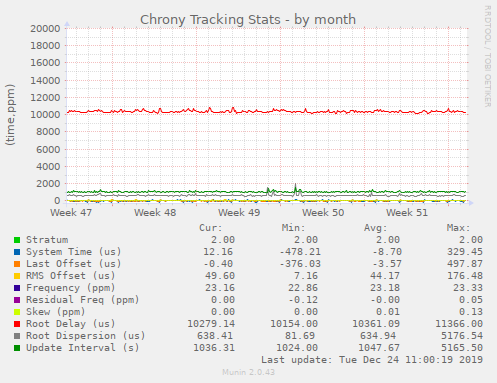Click the System Time blue legend swatch

coord(17,252)
